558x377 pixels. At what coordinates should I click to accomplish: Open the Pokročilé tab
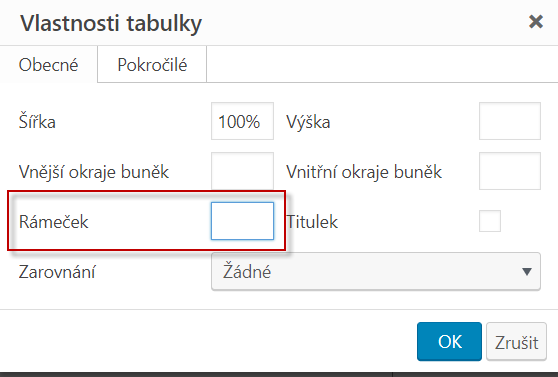pyautogui.click(x=152, y=65)
